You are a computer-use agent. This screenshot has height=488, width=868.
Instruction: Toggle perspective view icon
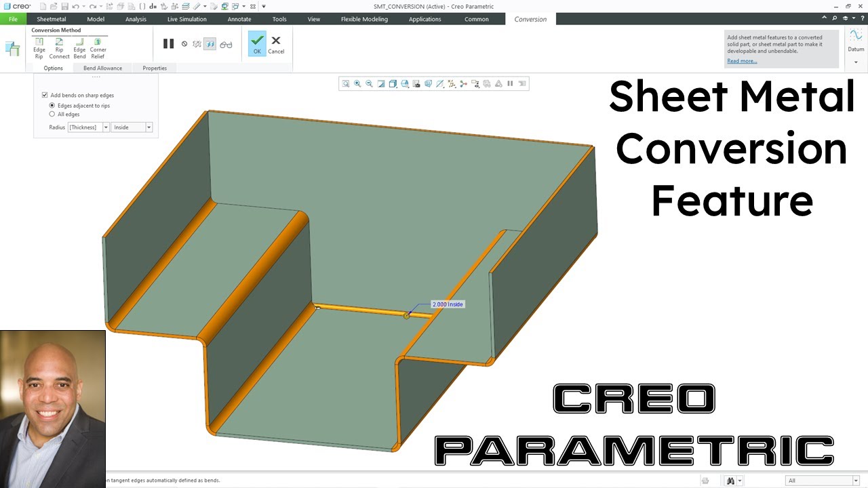tap(428, 84)
